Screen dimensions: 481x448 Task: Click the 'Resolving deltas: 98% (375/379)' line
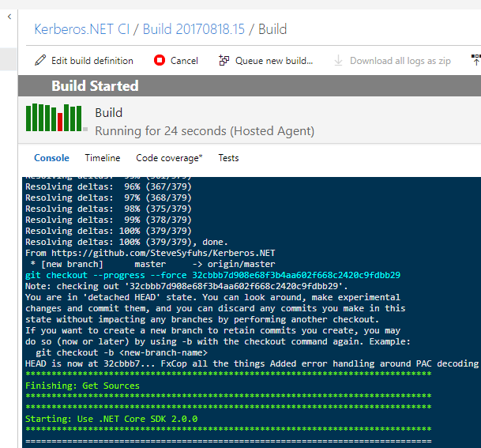pos(108,209)
